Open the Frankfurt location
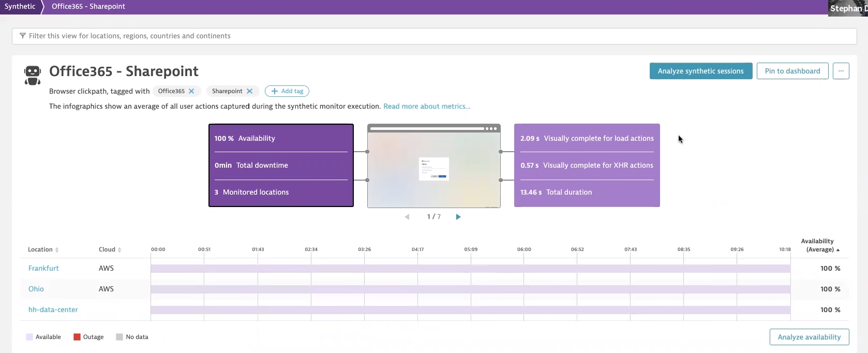Image resolution: width=868 pixels, height=353 pixels. [43, 268]
